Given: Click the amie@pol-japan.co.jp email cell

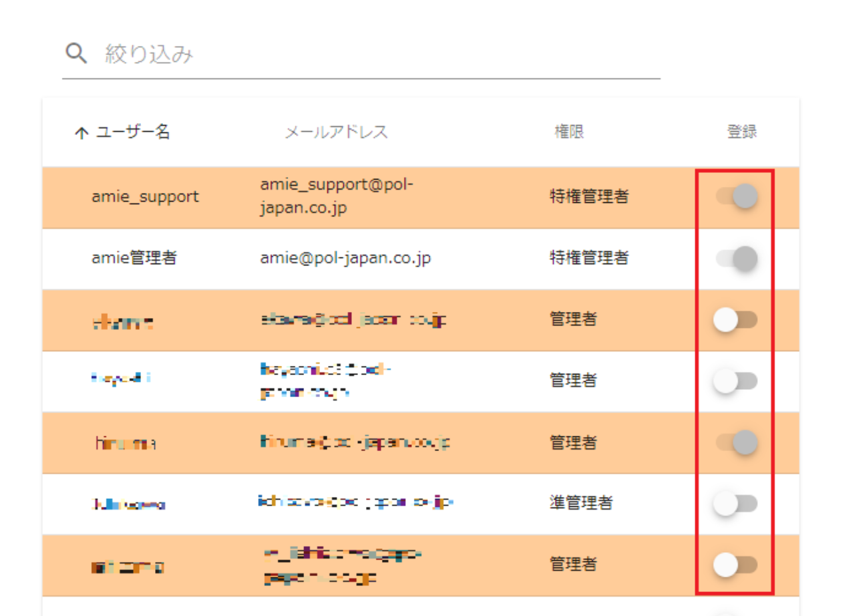Looking at the screenshot, I should coord(345,258).
